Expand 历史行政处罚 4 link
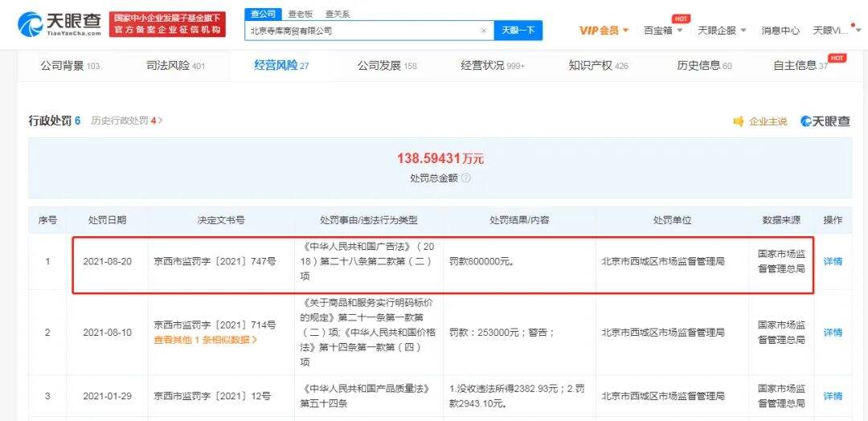This screenshot has width=868, height=421. [x=127, y=121]
